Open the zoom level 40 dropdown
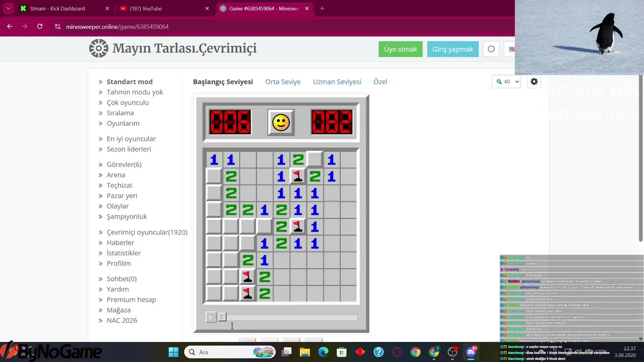Image resolution: width=644 pixels, height=362 pixels. click(506, 81)
